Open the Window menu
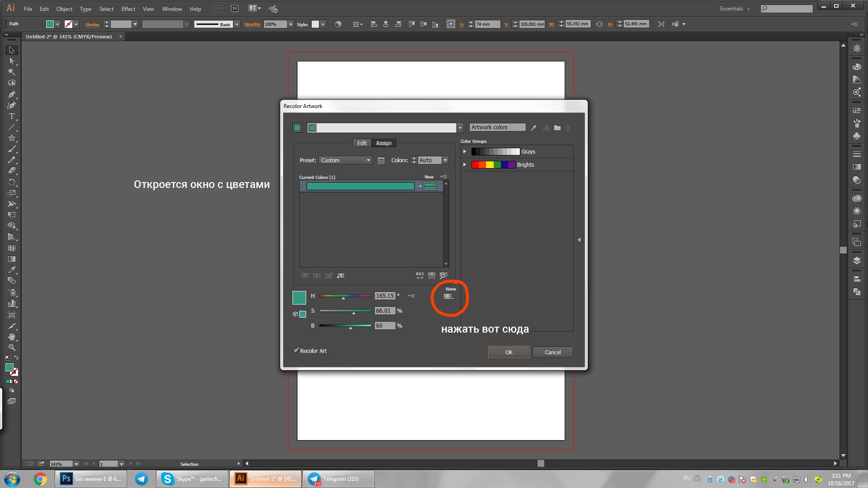The width and height of the screenshot is (868, 488). coord(172,9)
